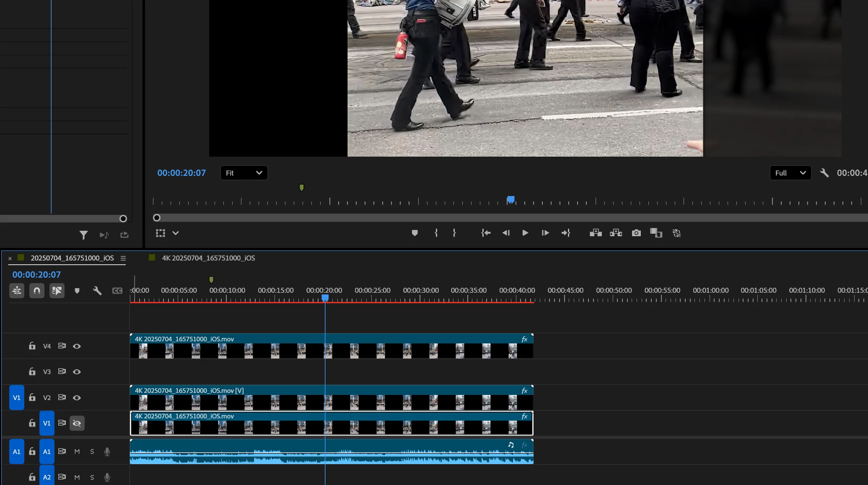Screen dimensions: 868x485
Task: Switch to 4K 20250704_165751000_iOS sequence tab
Action: (208, 258)
